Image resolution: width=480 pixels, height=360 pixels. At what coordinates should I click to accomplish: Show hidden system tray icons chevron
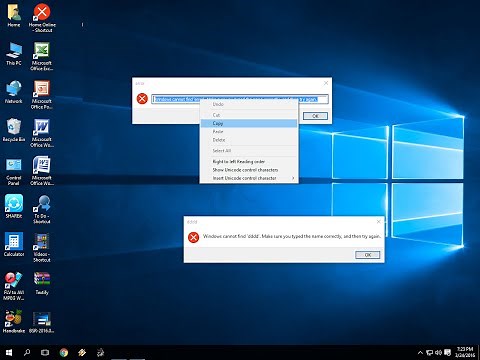pyautogui.click(x=420, y=352)
